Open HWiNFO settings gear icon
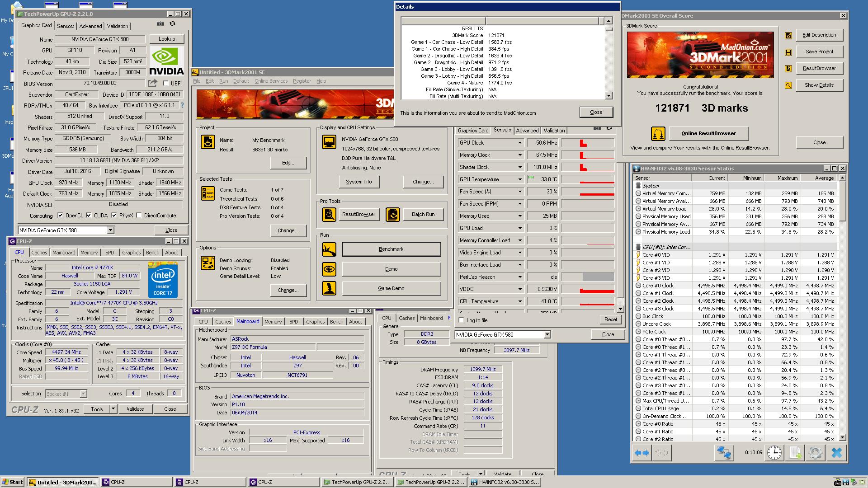 coord(815,452)
